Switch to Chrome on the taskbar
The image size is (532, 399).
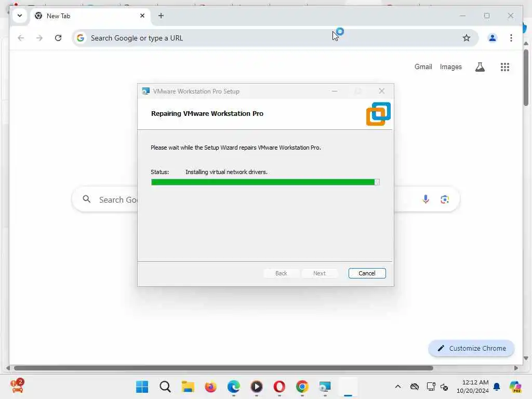coord(302,387)
